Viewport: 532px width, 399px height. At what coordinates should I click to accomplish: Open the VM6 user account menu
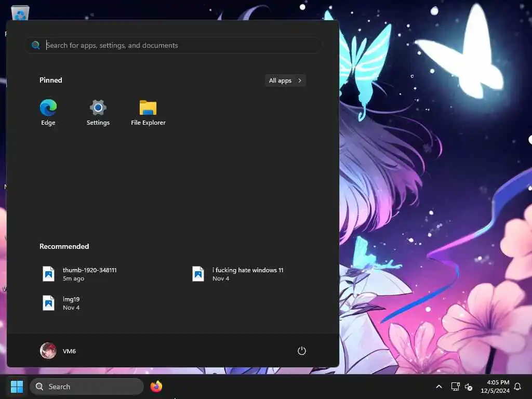[x=58, y=351]
